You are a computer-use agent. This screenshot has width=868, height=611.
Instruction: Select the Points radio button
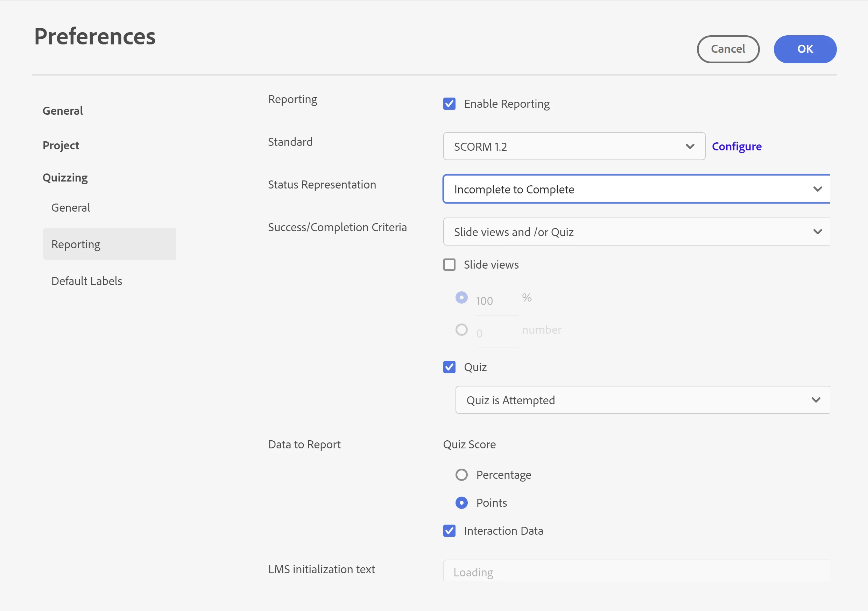pyautogui.click(x=461, y=503)
